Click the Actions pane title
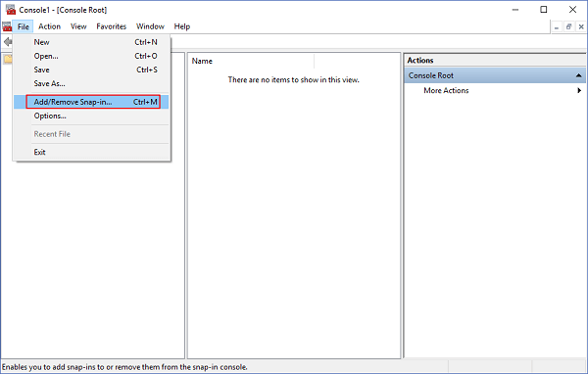 (420, 61)
